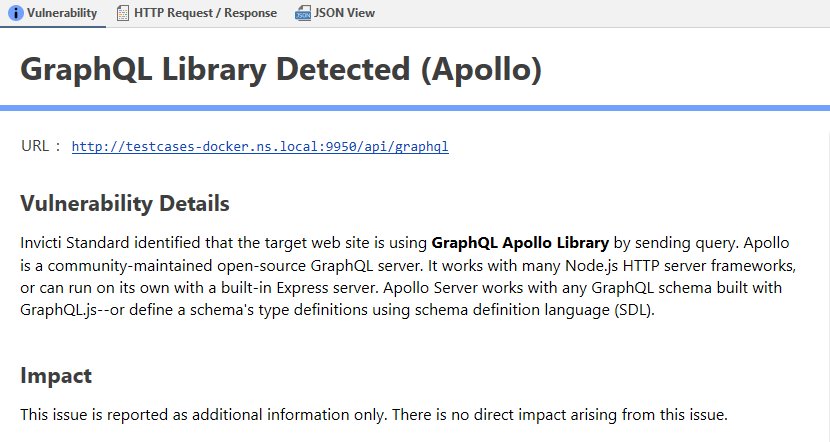Click the bold GraphQL Apollo Library text
The image size is (830, 442).
(x=520, y=242)
